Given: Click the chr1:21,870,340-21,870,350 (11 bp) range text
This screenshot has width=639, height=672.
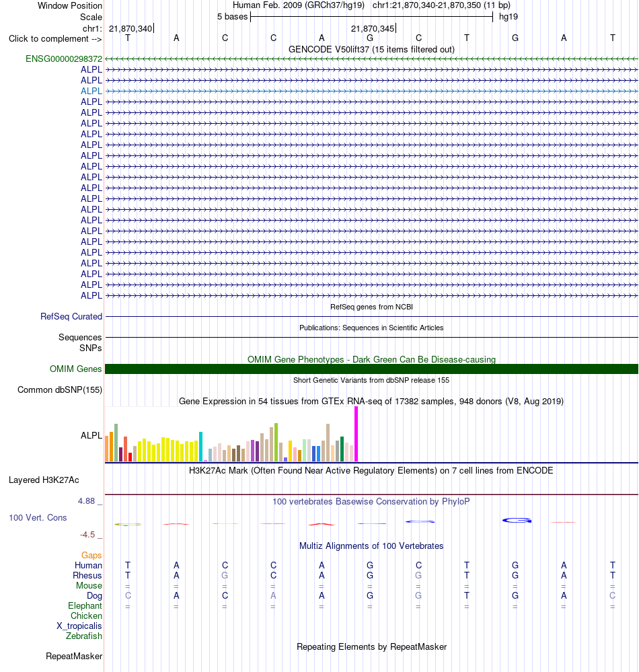Looking at the screenshot, I should point(441,5).
